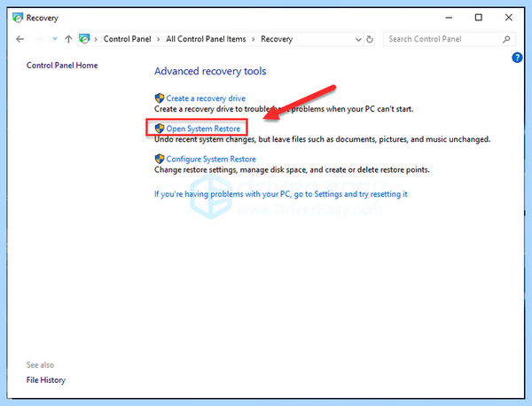Screen dimensions: 532x406
Task: Open the recent locations dropdown arrow
Action: (55, 39)
